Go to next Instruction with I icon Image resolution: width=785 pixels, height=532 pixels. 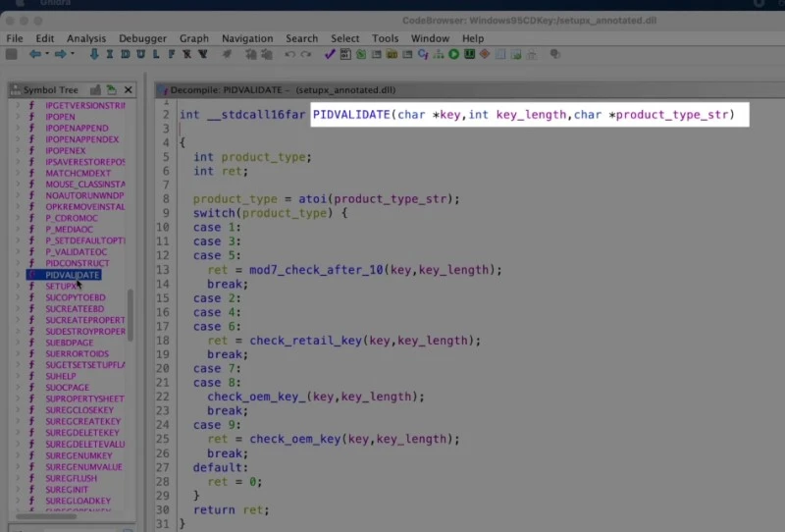pos(112,54)
